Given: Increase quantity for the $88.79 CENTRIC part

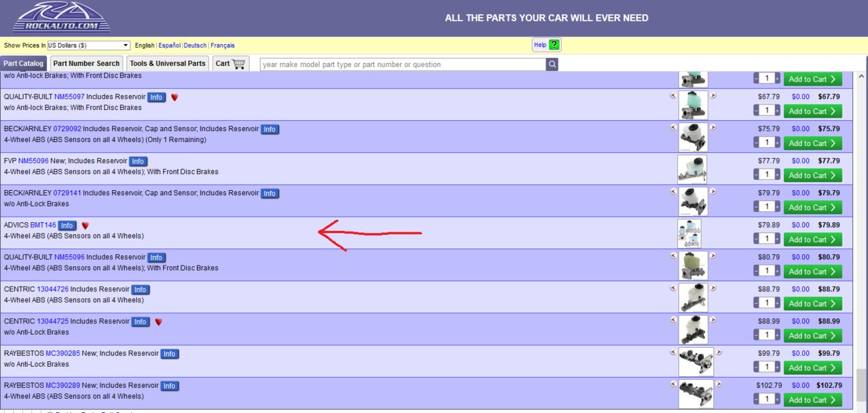Looking at the screenshot, I should pyautogui.click(x=778, y=303).
